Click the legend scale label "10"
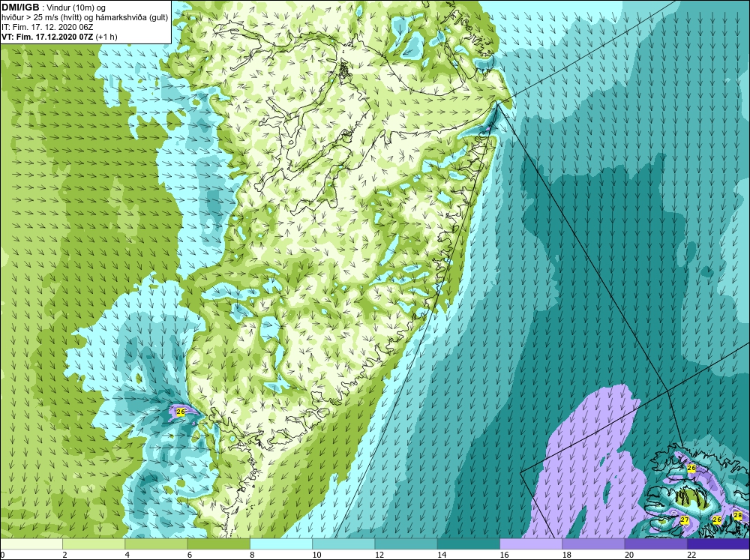Image resolution: width=750 pixels, height=560 pixels. pos(316,555)
